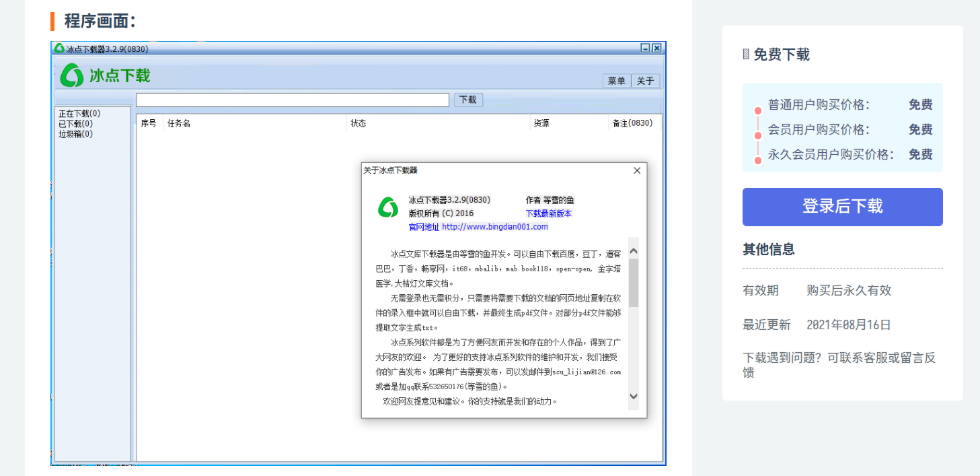980x476 pixels.
Task: Open the 菜单 menu button
Action: coord(617,81)
